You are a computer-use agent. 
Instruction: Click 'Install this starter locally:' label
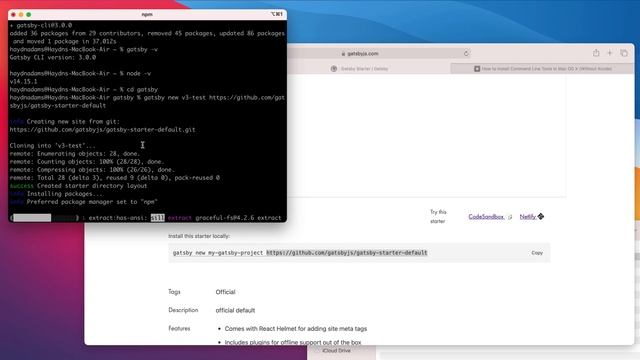[x=199, y=236]
